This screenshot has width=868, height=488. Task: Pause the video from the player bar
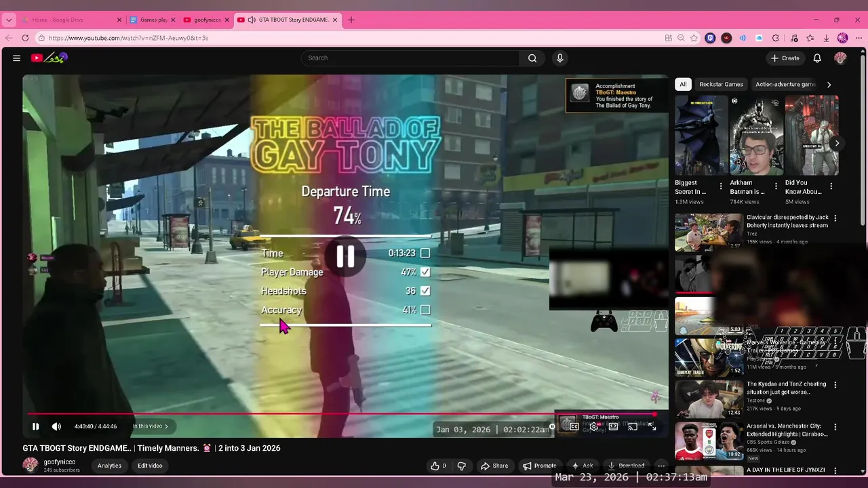click(35, 426)
